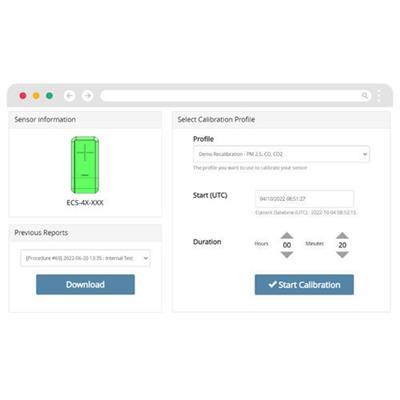Decrease Minutes with the down arrow
The image size is (400, 400).
point(342,255)
